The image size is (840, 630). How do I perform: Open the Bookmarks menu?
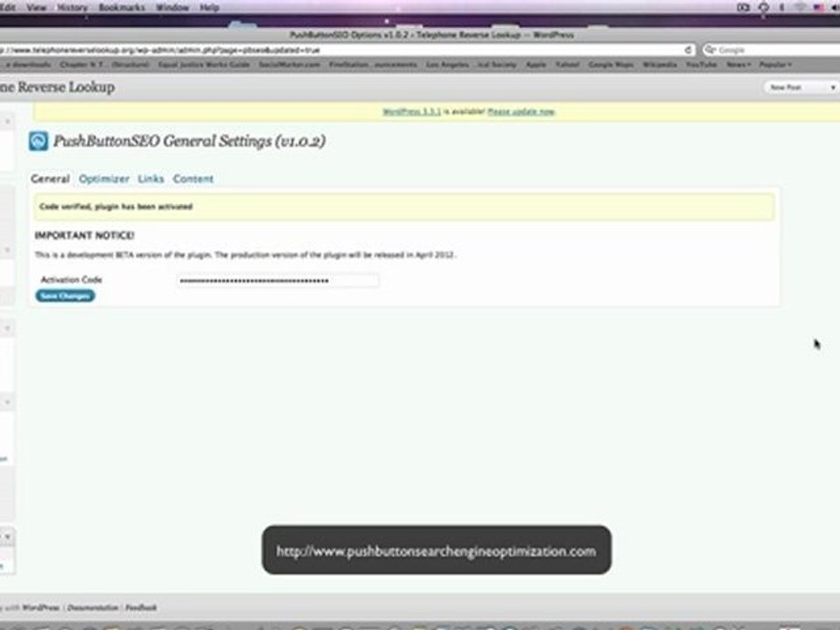click(122, 8)
